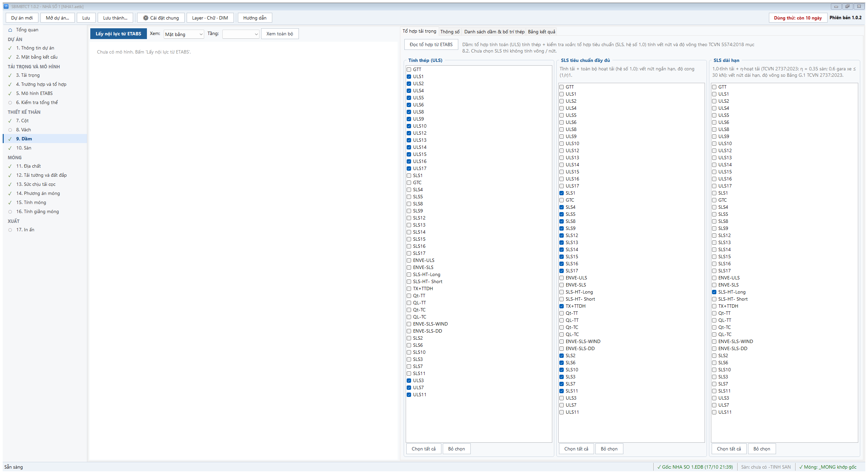Screen dimensions: 868x474
Task: Click the circle icon beside 17. In ấn
Action: coord(10,230)
